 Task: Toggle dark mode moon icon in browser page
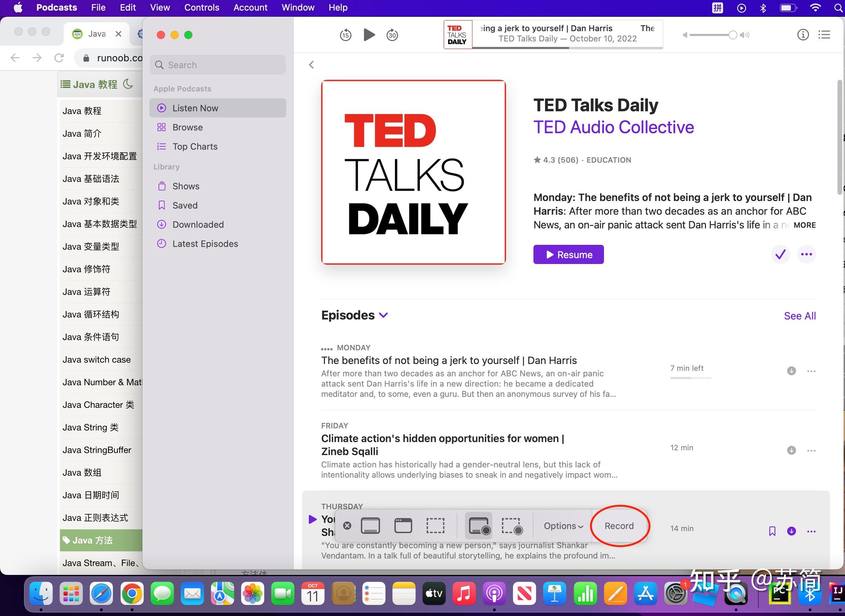coord(128,84)
